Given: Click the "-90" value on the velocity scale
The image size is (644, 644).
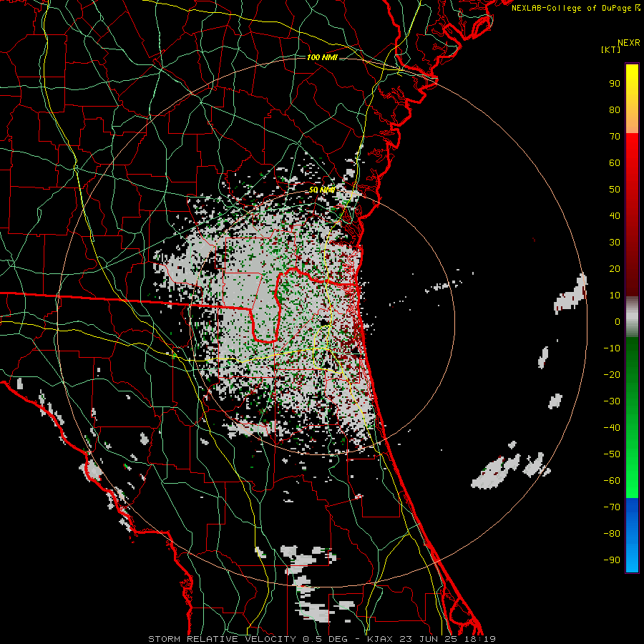Looking at the screenshot, I should [x=612, y=560].
